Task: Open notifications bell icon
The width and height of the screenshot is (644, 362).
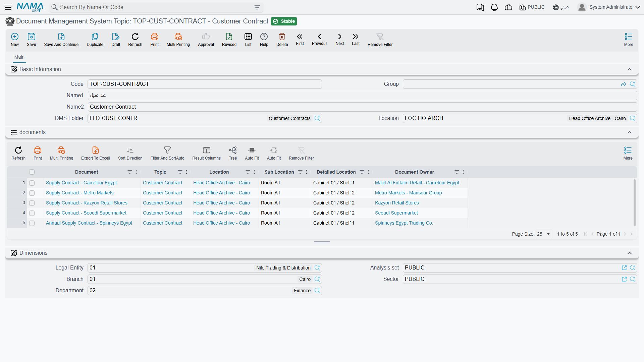Action: (494, 7)
